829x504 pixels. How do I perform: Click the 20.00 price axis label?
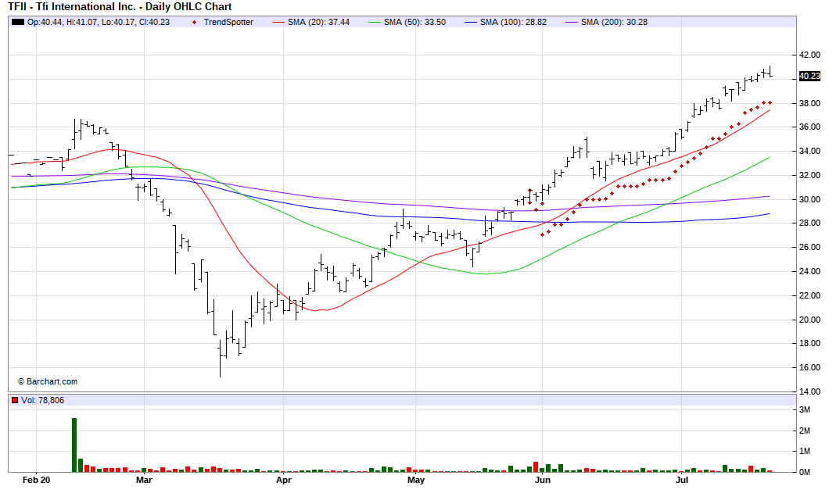tap(809, 320)
